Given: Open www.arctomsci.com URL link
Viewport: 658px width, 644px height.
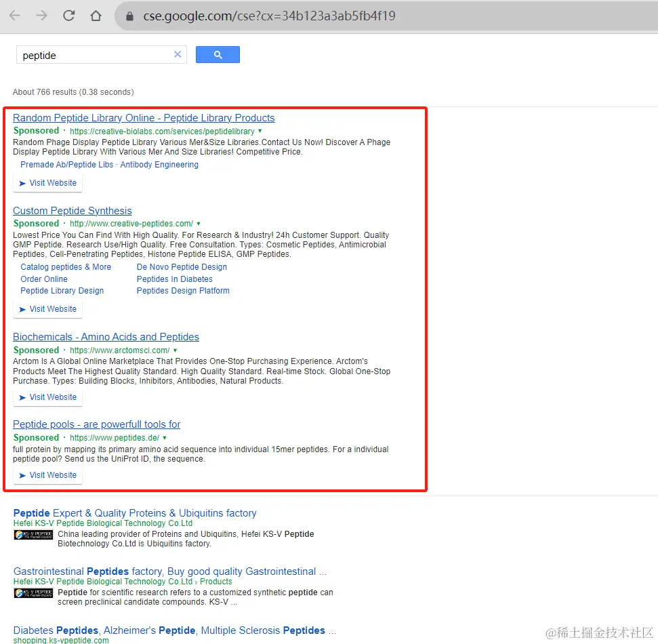Looking at the screenshot, I should pos(119,350).
